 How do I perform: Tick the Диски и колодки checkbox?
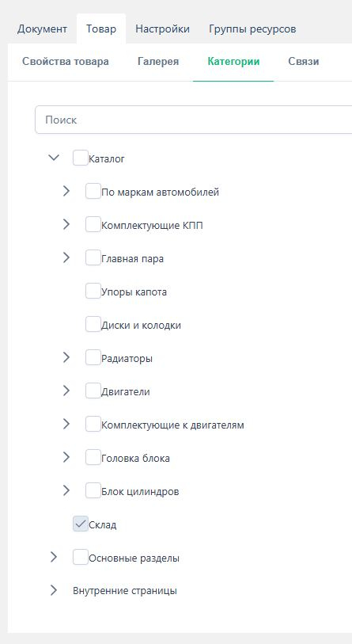pyautogui.click(x=93, y=325)
